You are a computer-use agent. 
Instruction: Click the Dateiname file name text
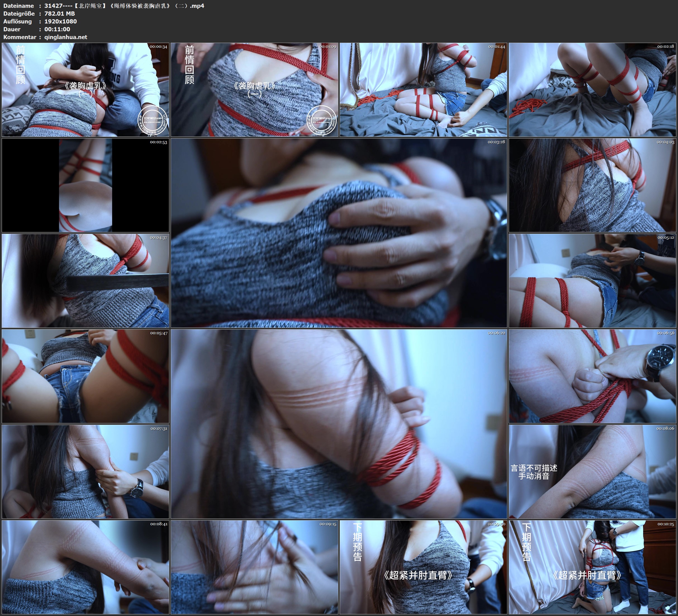pyautogui.click(x=124, y=6)
